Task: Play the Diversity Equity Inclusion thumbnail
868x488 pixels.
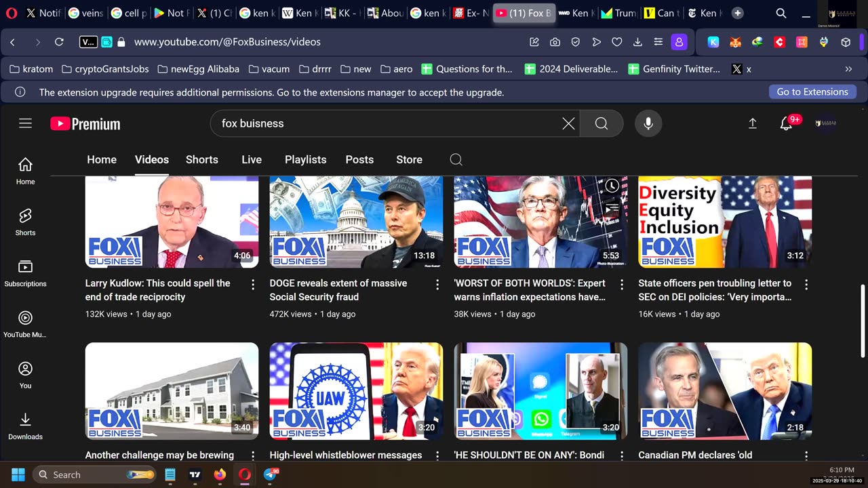Action: (x=725, y=222)
